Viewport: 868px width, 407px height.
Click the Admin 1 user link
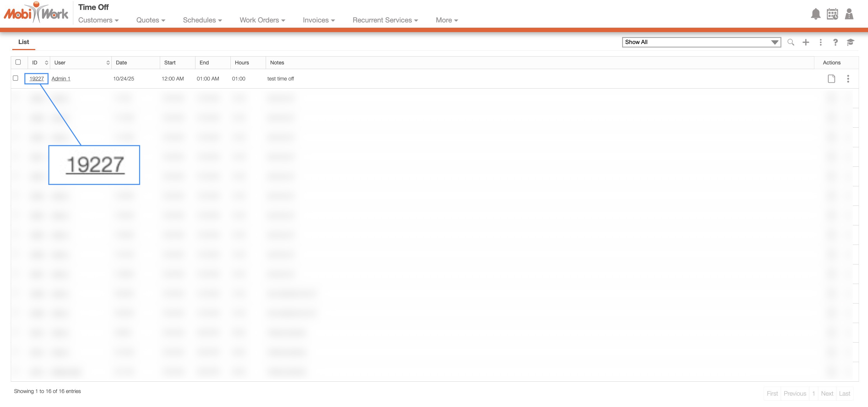point(61,79)
